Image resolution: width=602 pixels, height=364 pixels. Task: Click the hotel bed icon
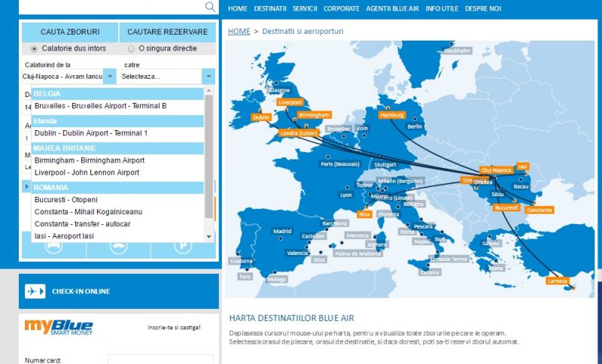53,246
